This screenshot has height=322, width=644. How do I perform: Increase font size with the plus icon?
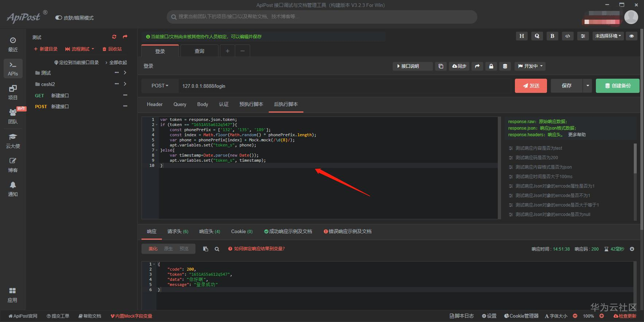click(x=602, y=316)
